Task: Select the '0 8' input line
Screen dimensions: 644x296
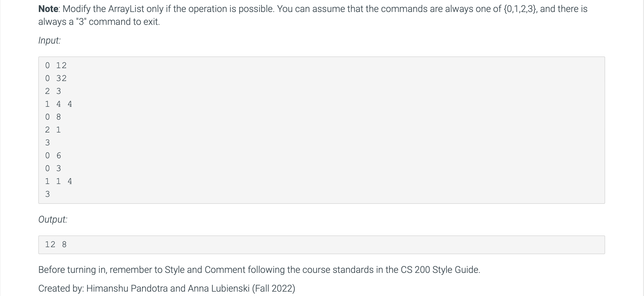Action: pyautogui.click(x=53, y=117)
